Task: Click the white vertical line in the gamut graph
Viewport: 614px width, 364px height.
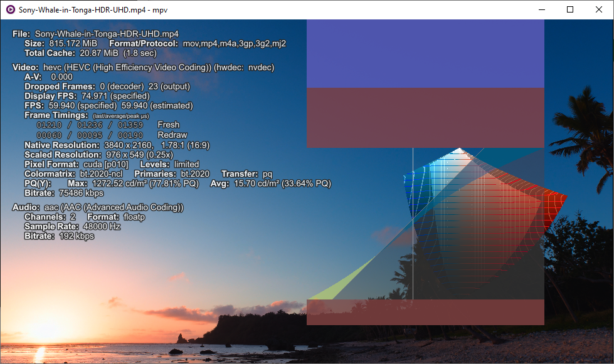Action: point(413,224)
